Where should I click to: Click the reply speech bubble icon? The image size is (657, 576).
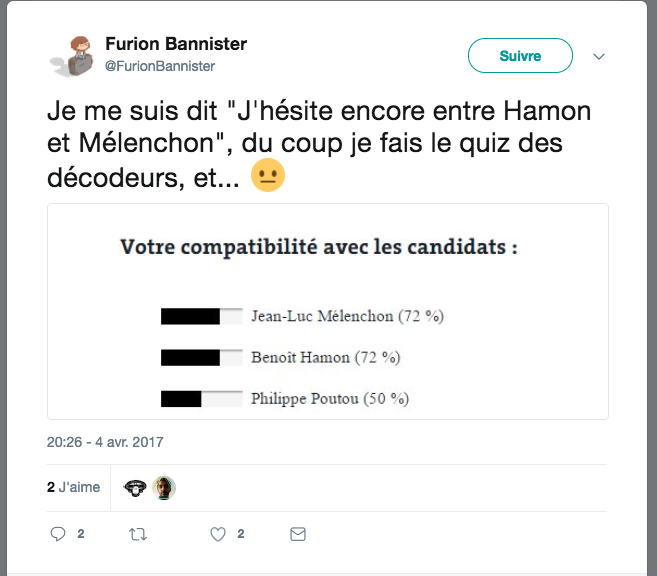point(58,534)
